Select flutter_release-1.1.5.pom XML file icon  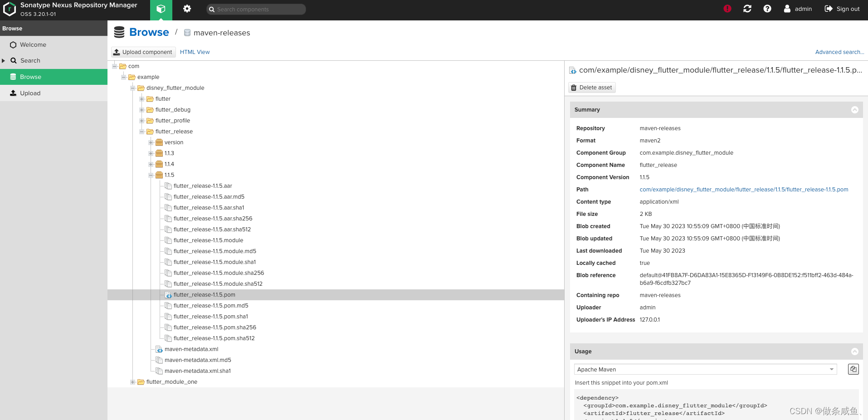pyautogui.click(x=168, y=295)
